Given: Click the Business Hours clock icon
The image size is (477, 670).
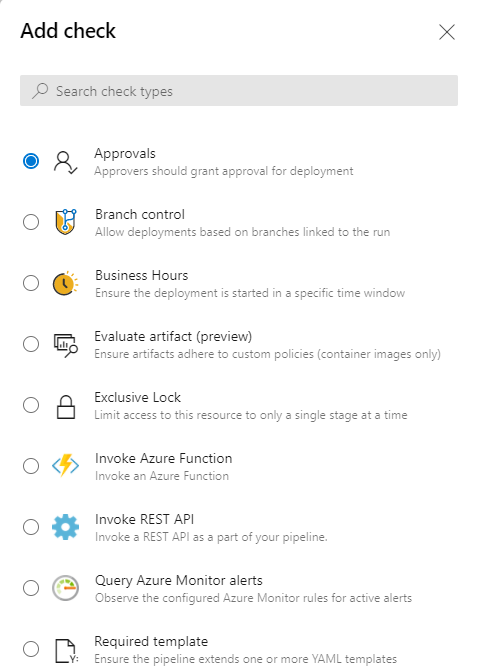Looking at the screenshot, I should coord(65,283).
